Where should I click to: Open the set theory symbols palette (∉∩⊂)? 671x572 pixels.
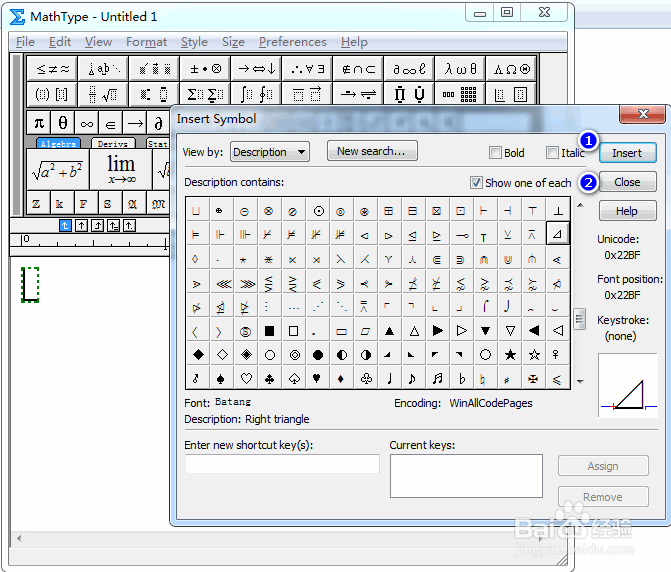coord(358,68)
